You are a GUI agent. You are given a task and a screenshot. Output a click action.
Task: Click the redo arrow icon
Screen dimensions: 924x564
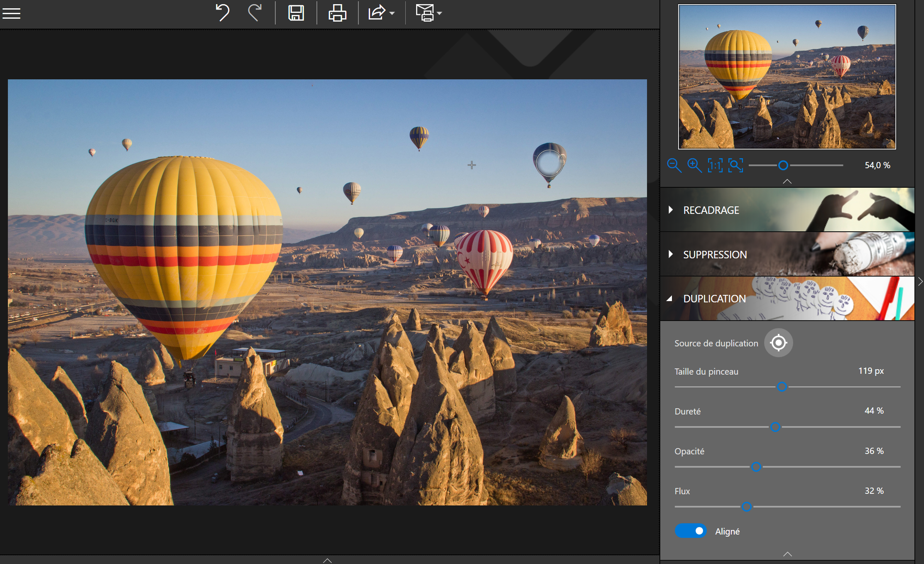click(x=255, y=13)
